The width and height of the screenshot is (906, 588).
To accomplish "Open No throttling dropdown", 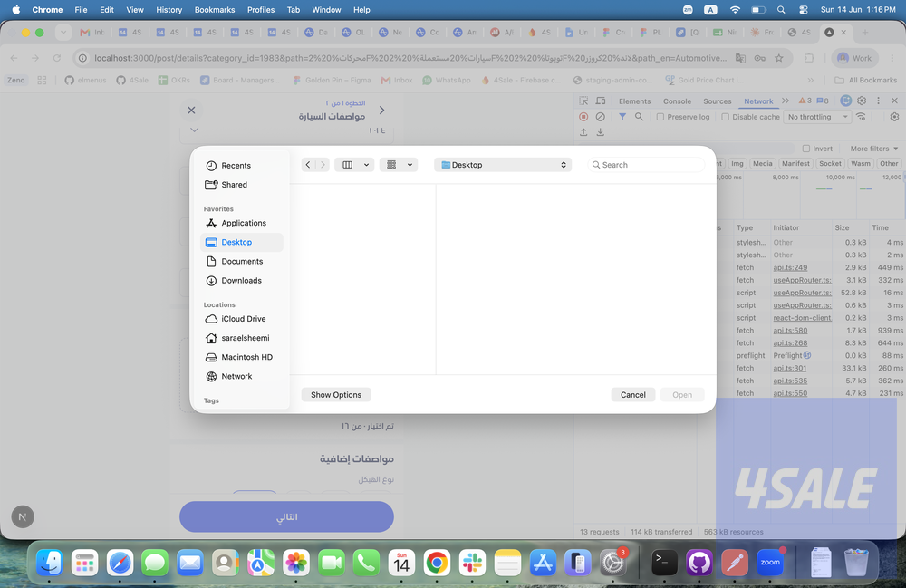I will click(x=816, y=117).
